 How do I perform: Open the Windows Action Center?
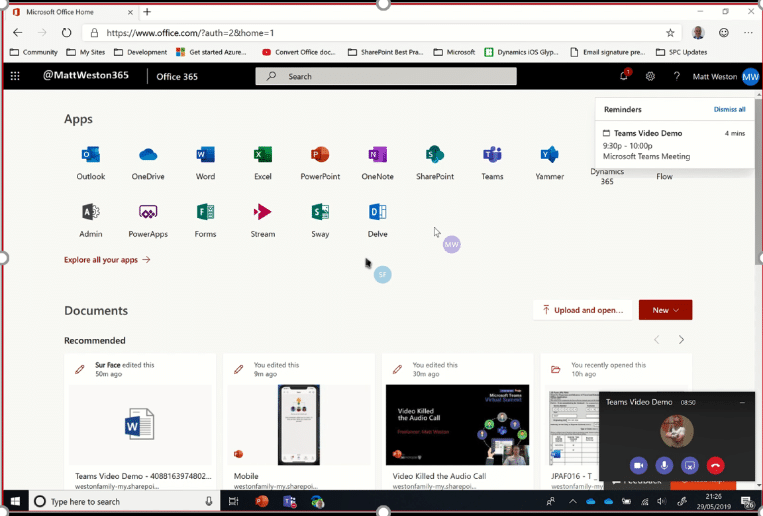746,501
